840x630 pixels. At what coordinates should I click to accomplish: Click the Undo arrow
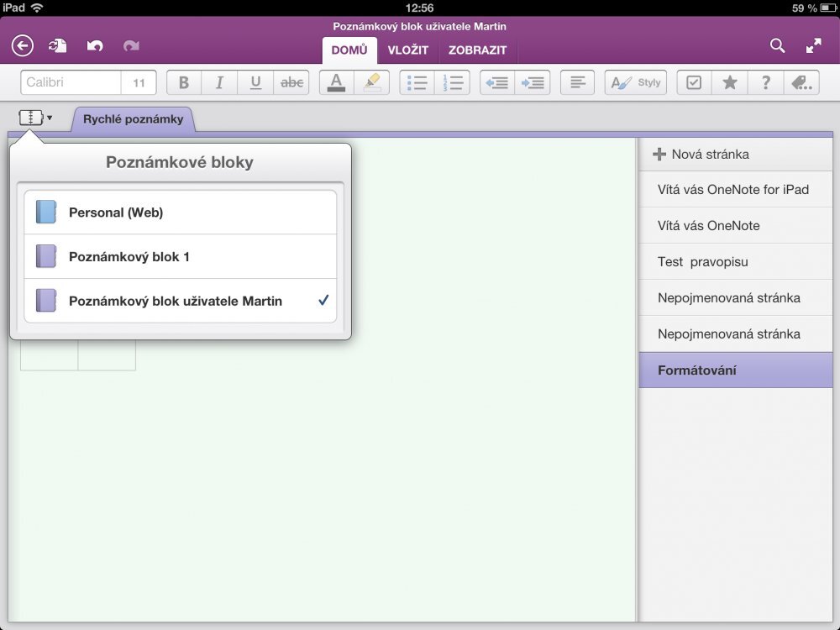pos(95,46)
